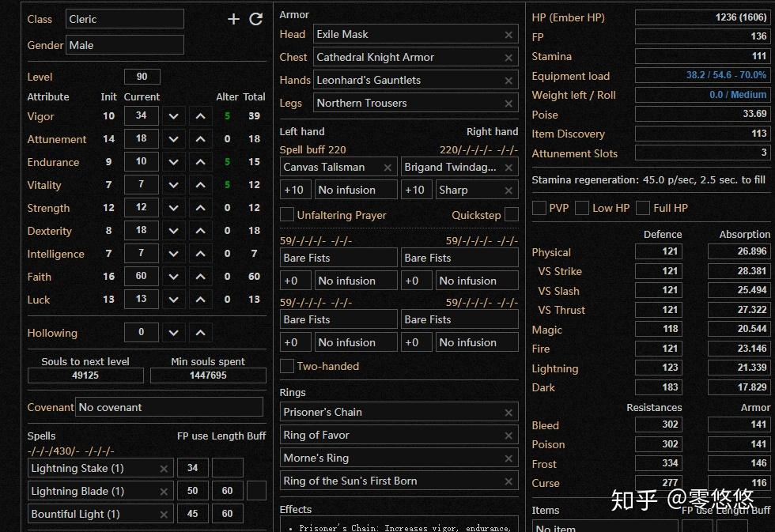Remove the Ring of Favor

pyautogui.click(x=508, y=436)
